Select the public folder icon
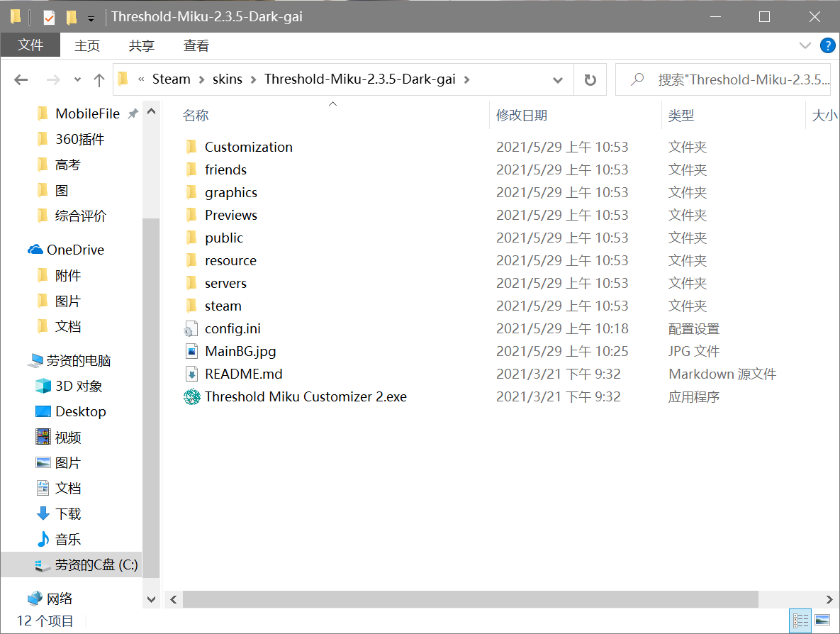The width and height of the screenshot is (840, 634). (191, 238)
